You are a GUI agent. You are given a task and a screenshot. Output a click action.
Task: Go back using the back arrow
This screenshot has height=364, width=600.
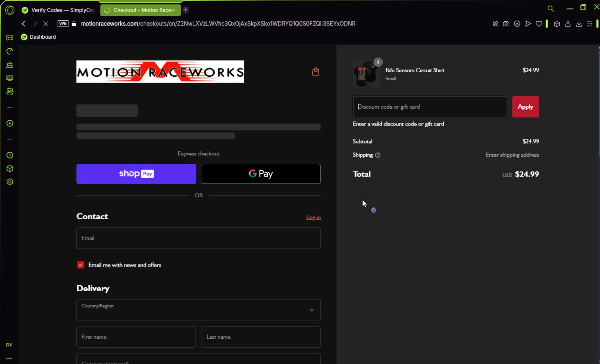(x=24, y=24)
